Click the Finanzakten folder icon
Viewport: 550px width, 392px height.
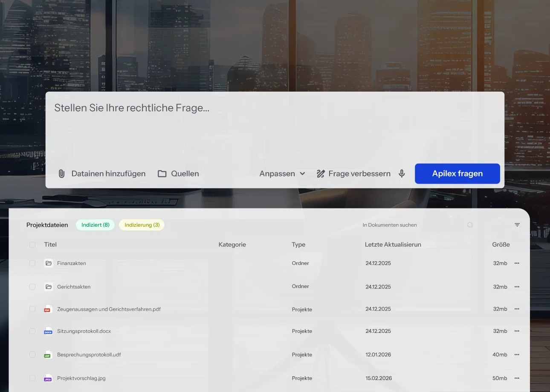pos(49,263)
